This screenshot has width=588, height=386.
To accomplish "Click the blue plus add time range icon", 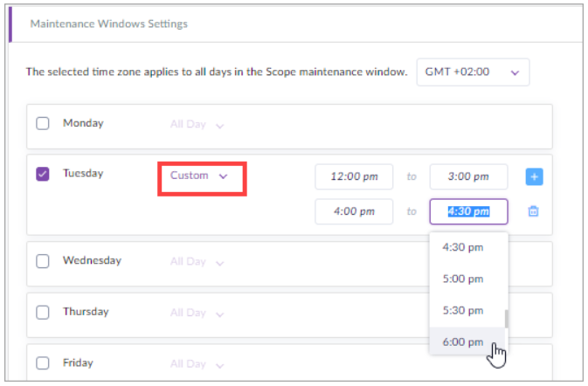I will (x=534, y=176).
